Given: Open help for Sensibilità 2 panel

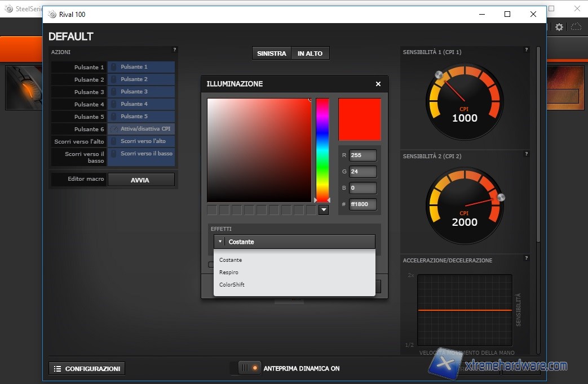Looking at the screenshot, I should pos(527,154).
